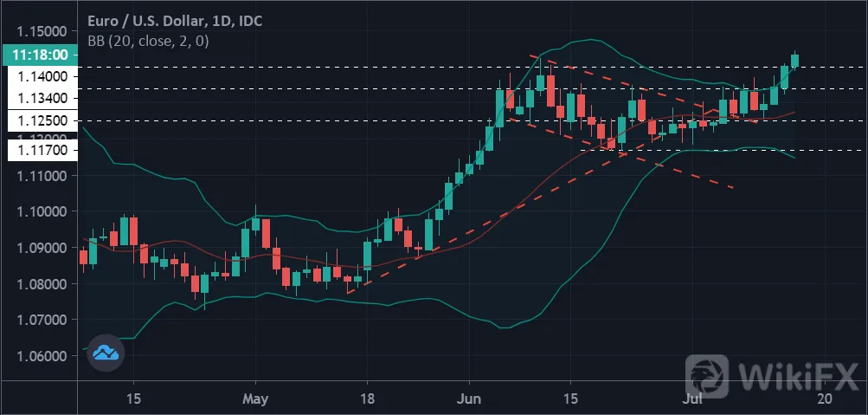Click the Jun label on time axis
Viewport: 868px width, 415px height.
469,399
